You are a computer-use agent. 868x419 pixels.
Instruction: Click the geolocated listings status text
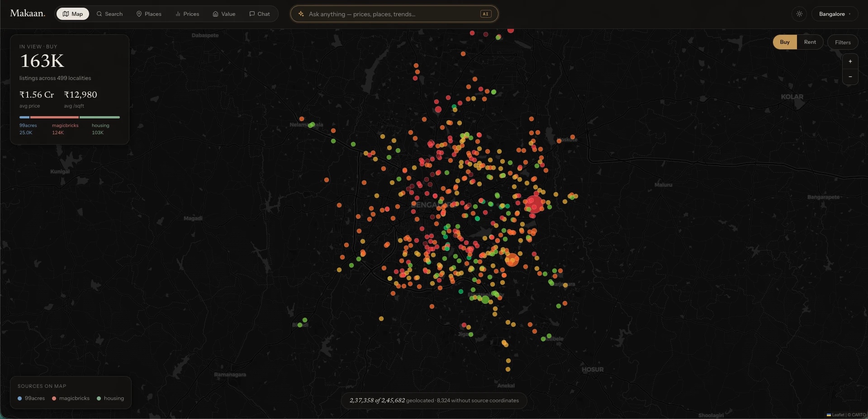(x=434, y=400)
